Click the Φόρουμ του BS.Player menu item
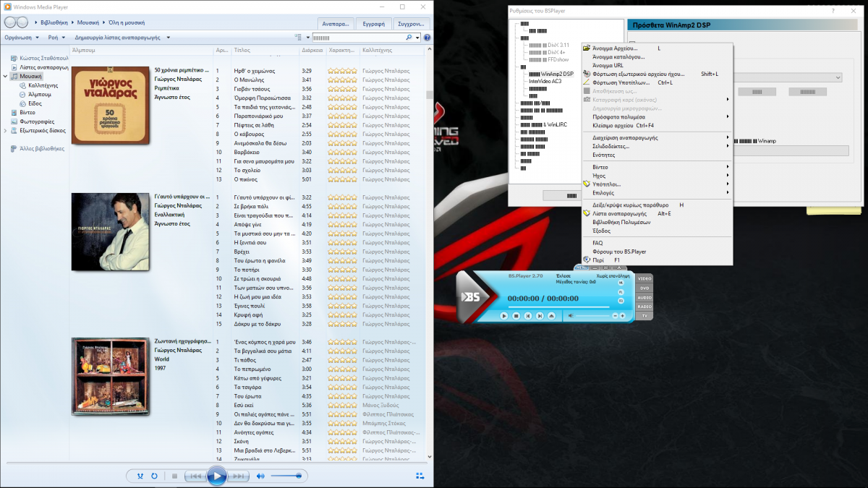Image resolution: width=868 pixels, height=488 pixels. click(x=658, y=252)
